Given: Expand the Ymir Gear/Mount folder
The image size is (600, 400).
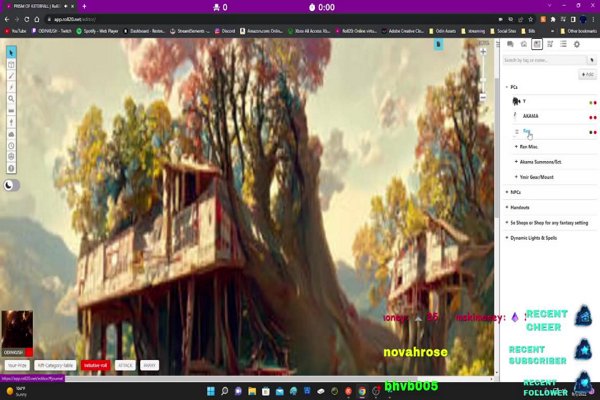Looking at the screenshot, I should pyautogui.click(x=534, y=177).
